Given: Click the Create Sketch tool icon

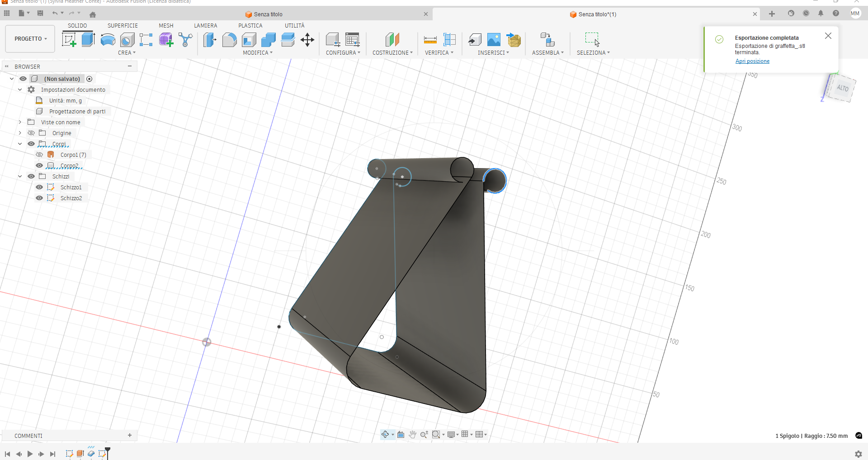Looking at the screenshot, I should [69, 40].
